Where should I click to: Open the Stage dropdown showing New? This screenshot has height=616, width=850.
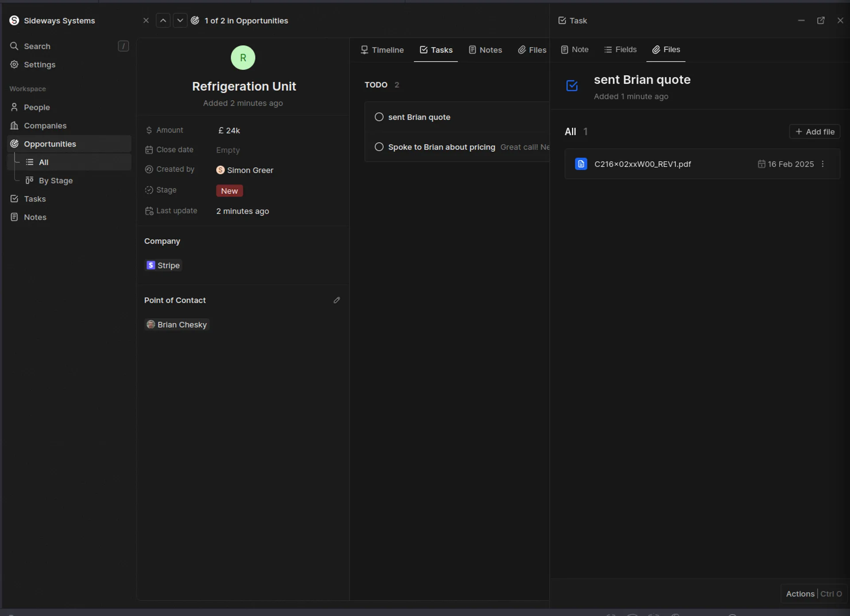[x=229, y=191]
